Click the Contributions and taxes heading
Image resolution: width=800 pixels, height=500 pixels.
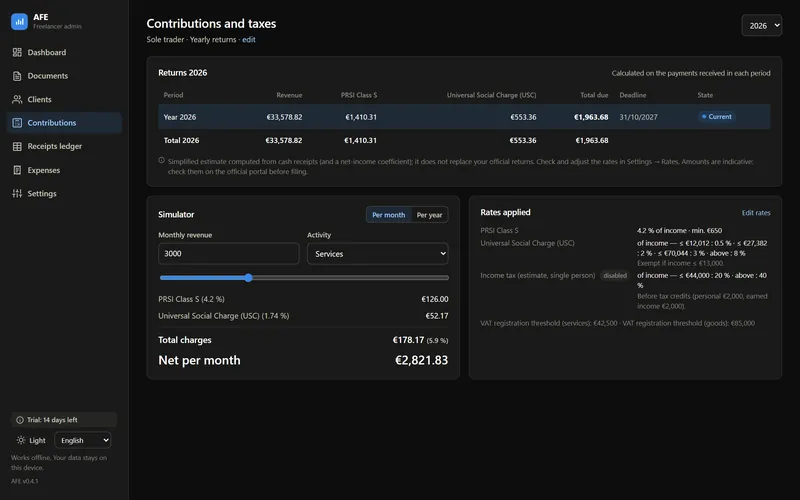pyautogui.click(x=211, y=23)
